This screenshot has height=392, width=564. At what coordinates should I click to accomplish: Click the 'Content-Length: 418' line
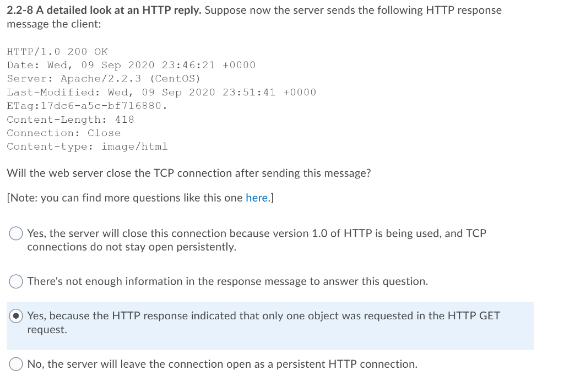coord(70,119)
